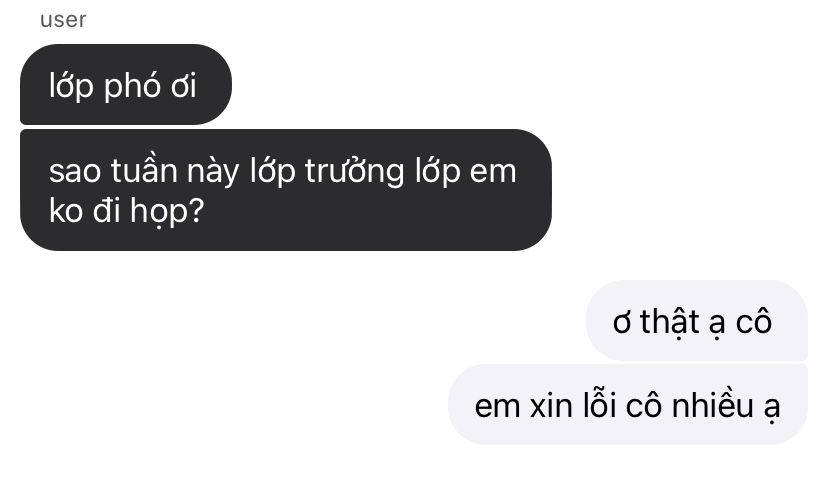Click the word "thật" in the light bubble

(x=670, y=322)
